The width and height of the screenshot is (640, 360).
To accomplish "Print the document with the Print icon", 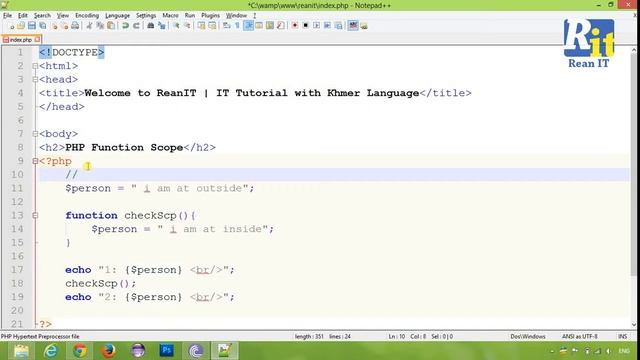I will pyautogui.click(x=75, y=26).
